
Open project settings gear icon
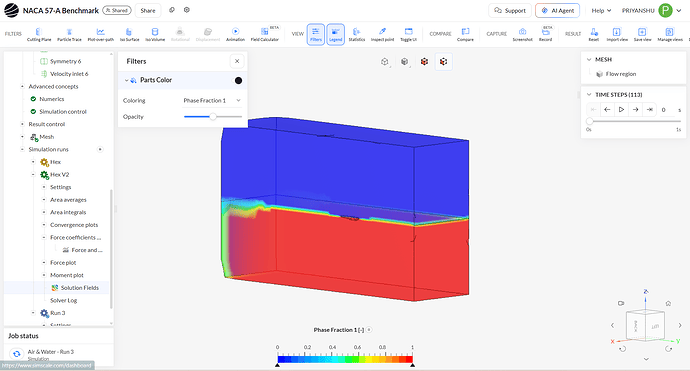click(x=187, y=10)
